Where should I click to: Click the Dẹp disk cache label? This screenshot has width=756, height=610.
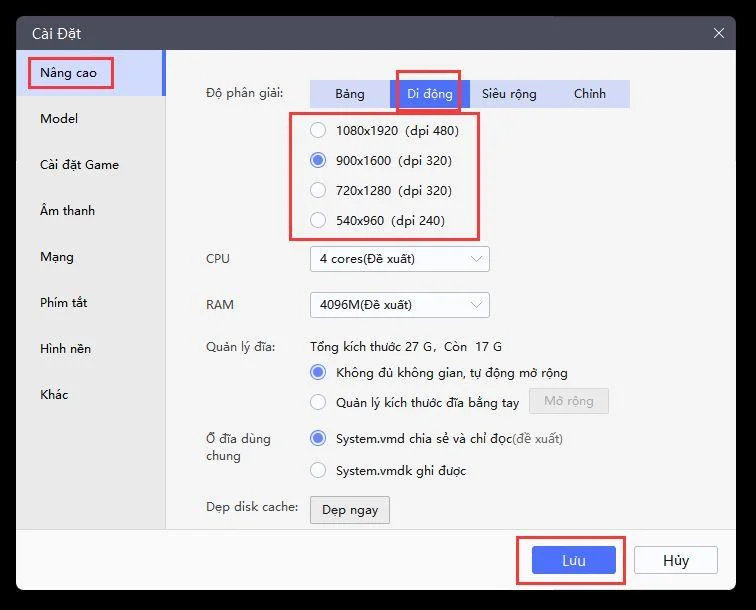(x=252, y=507)
